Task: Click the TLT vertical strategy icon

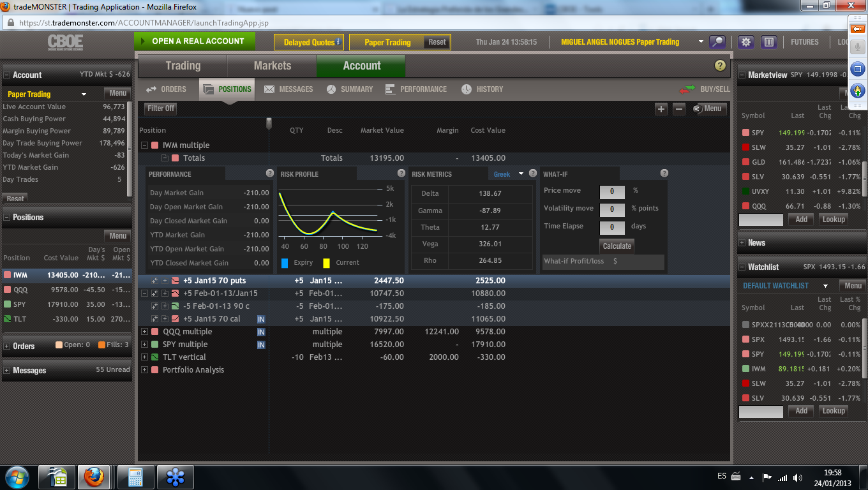Action: [x=154, y=357]
